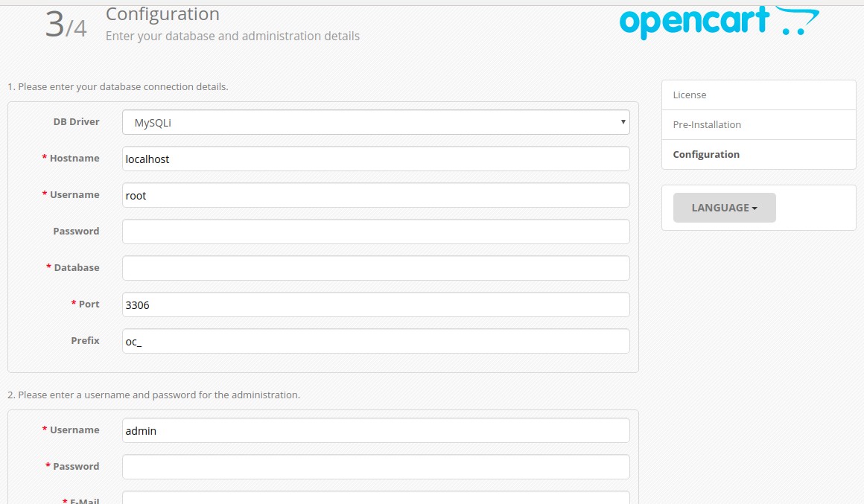Select the Port field showing 3306
The image size is (864, 504).
point(375,304)
